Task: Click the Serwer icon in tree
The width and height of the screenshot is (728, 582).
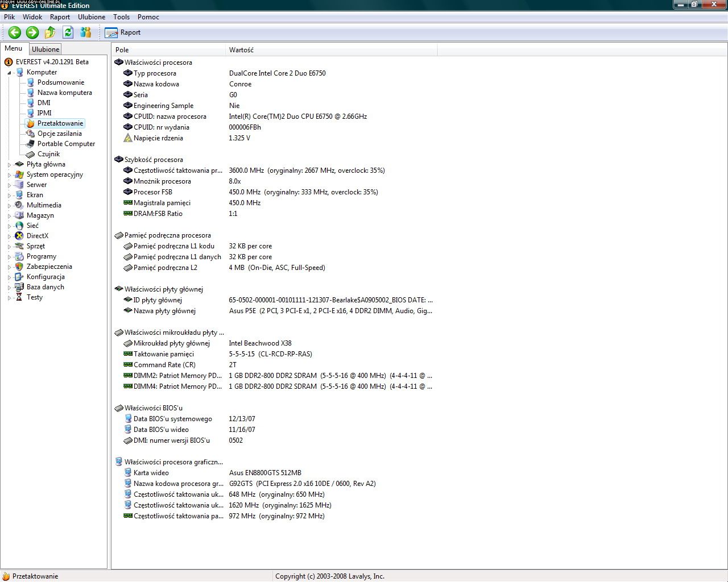Action: (x=19, y=185)
